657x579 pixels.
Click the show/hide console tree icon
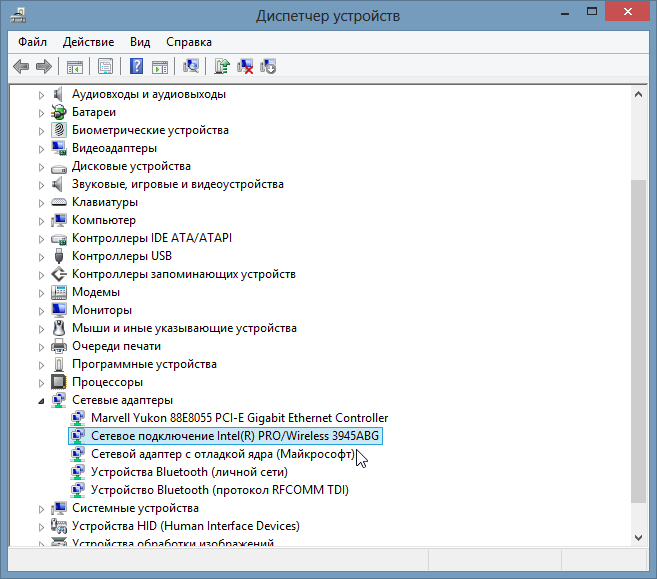coord(74,66)
